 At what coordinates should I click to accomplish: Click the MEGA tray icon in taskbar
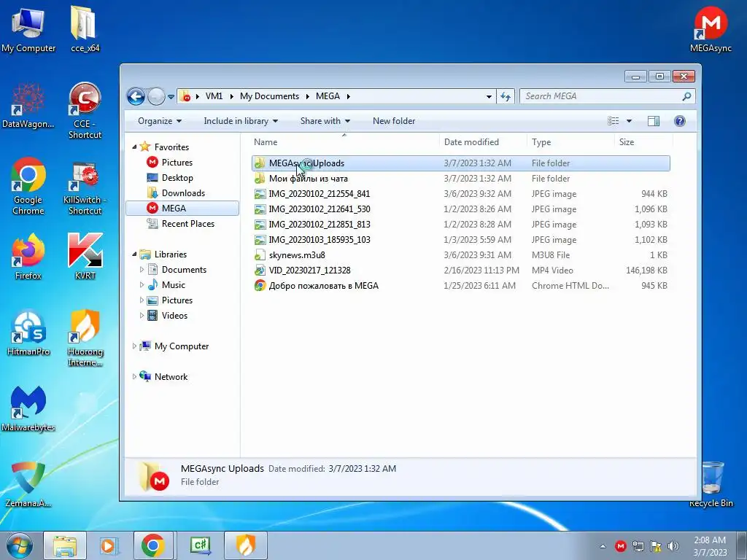coord(620,546)
